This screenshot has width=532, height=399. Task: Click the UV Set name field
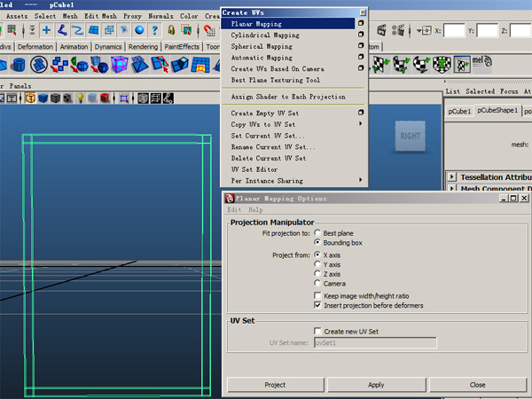coord(375,342)
